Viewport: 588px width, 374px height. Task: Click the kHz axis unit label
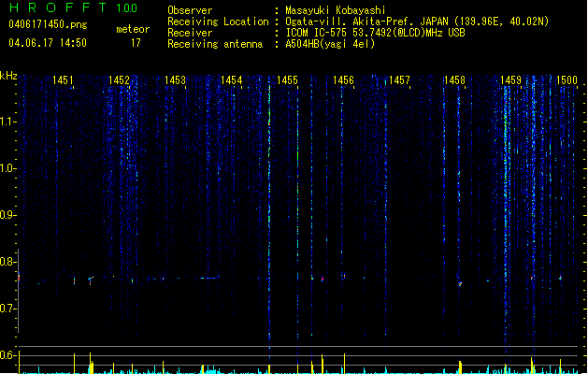[x=8, y=76]
